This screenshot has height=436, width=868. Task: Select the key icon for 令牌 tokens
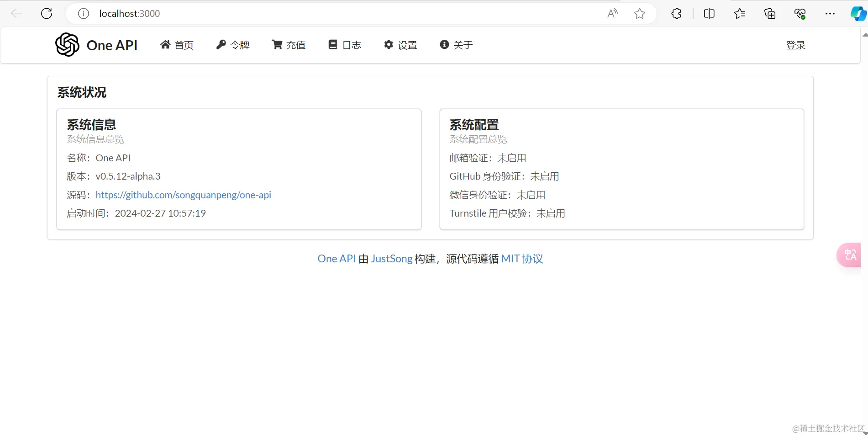click(221, 44)
